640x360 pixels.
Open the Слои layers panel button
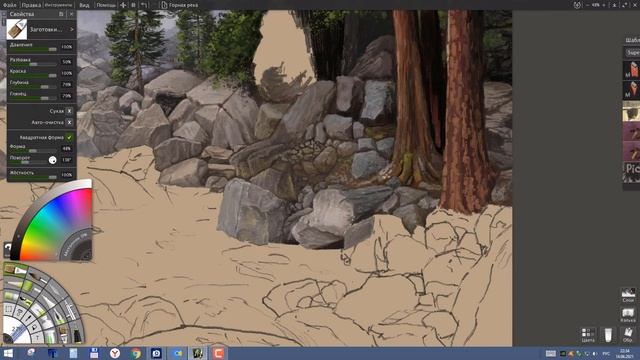pos(628,295)
